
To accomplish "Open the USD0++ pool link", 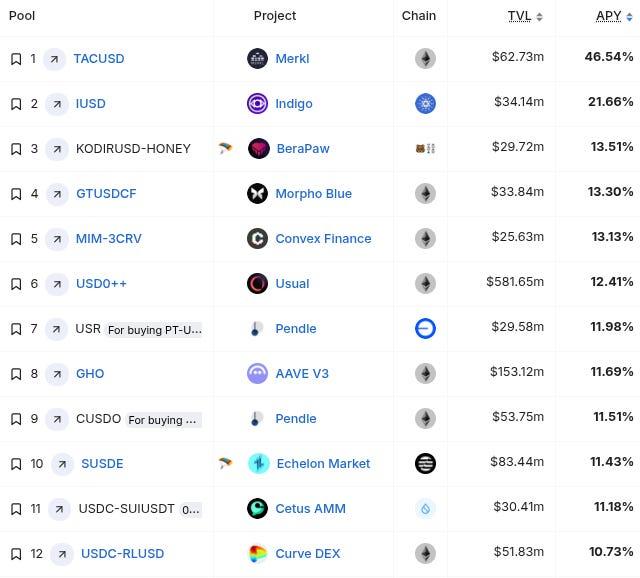I will 101,284.
